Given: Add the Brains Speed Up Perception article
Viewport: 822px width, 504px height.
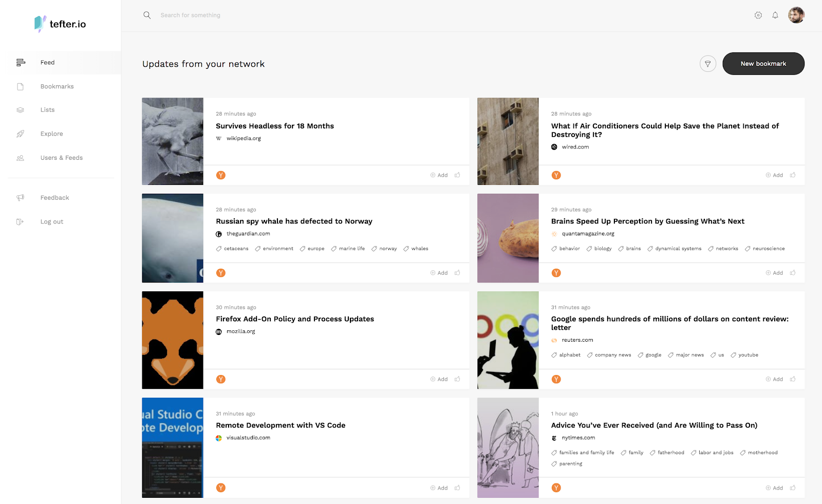Looking at the screenshot, I should point(775,273).
